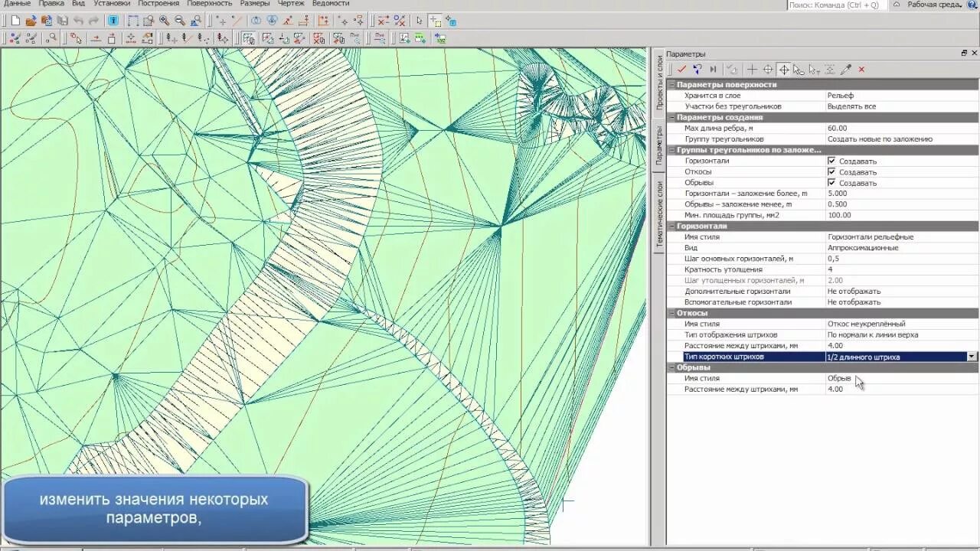Open the Данные menu
980x551 pixels.
click(x=16, y=4)
